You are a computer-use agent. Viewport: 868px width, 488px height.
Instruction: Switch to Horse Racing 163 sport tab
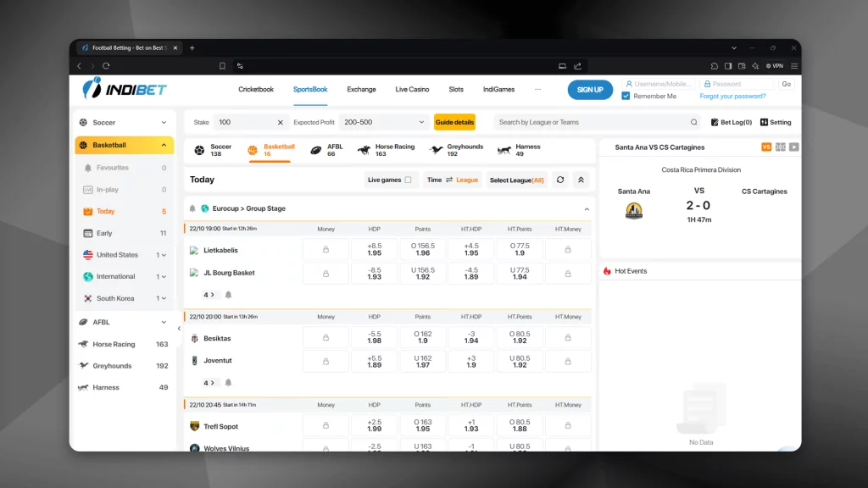coord(387,150)
